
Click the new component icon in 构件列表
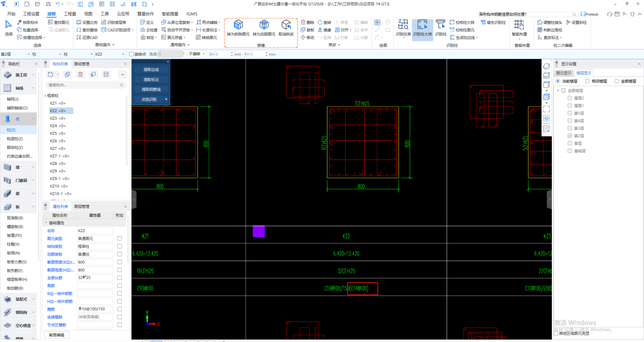(51, 74)
